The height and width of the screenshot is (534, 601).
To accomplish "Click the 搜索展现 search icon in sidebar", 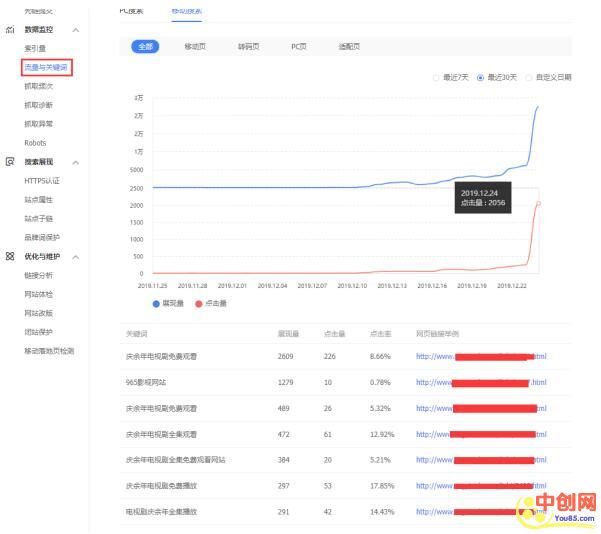I will pyautogui.click(x=9, y=161).
